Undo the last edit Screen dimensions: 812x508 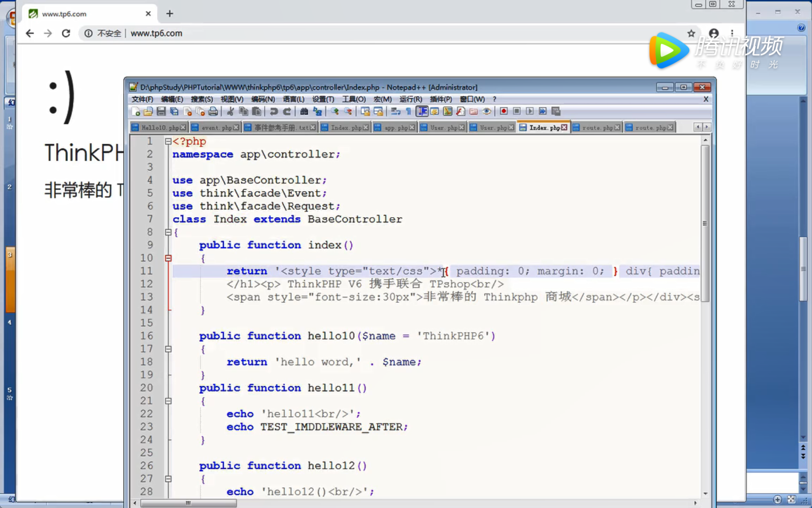[274, 112]
